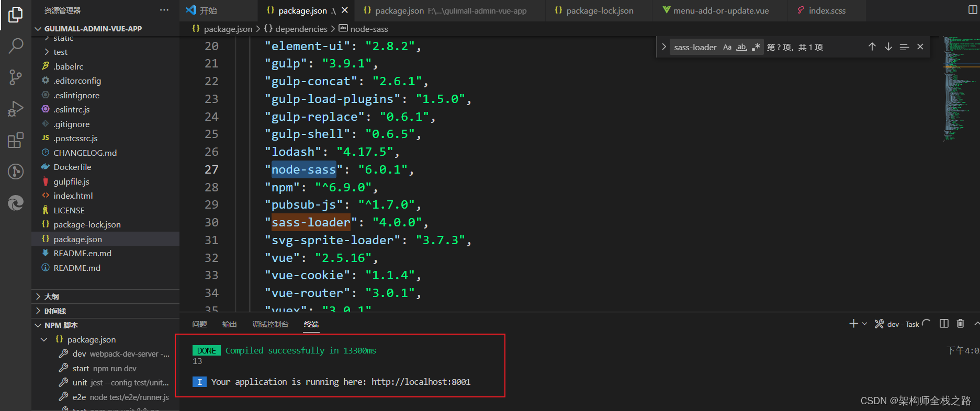The width and height of the screenshot is (980, 411).
Task: Open the Source Control view
Action: coord(16,77)
